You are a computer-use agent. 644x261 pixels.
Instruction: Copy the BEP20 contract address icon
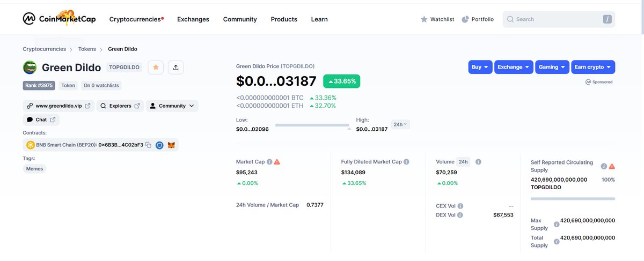point(148,145)
